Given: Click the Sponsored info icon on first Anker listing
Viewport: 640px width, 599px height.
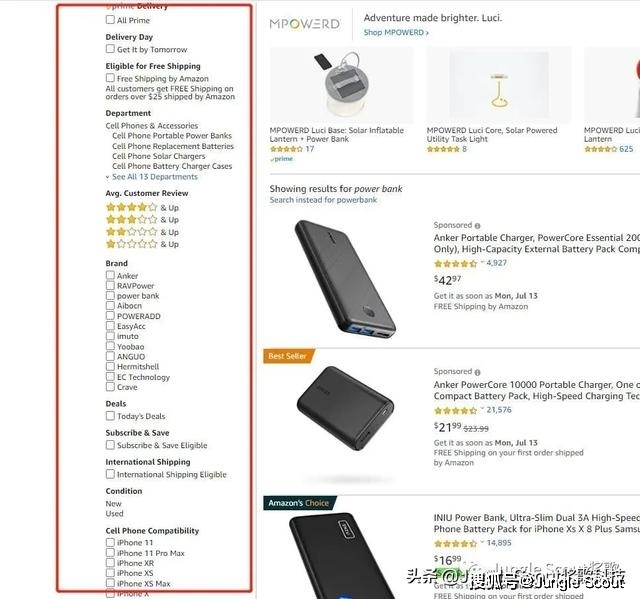Looking at the screenshot, I should (477, 226).
